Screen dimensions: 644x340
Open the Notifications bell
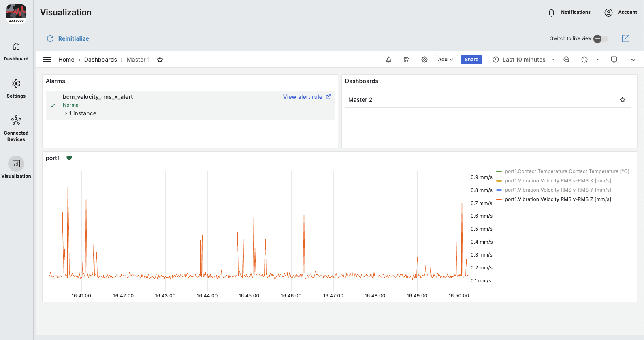551,13
